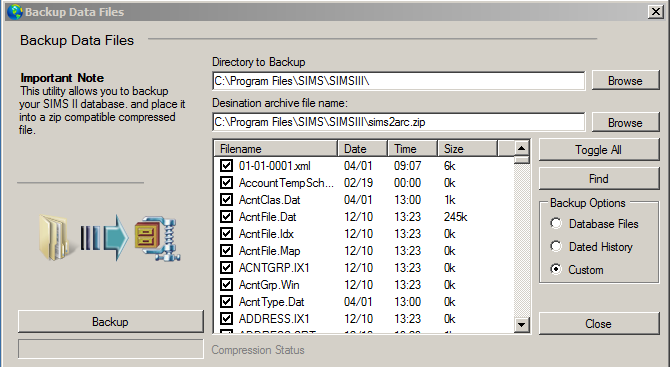Start the Backup button
The image size is (670, 367).
tap(111, 321)
